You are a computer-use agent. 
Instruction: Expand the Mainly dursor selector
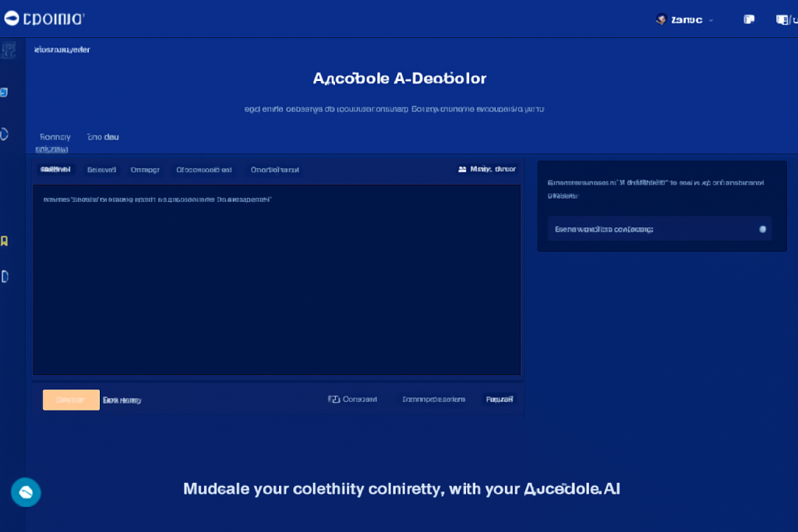point(487,169)
